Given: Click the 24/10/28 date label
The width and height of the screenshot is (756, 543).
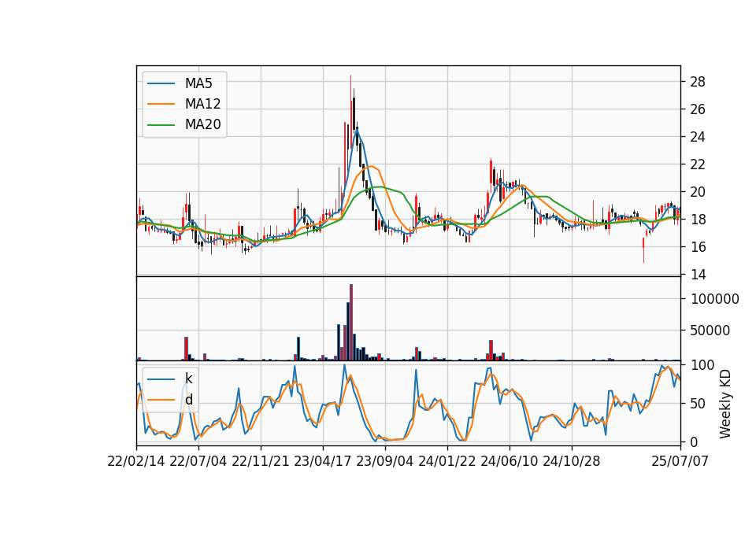Looking at the screenshot, I should click(x=572, y=461).
